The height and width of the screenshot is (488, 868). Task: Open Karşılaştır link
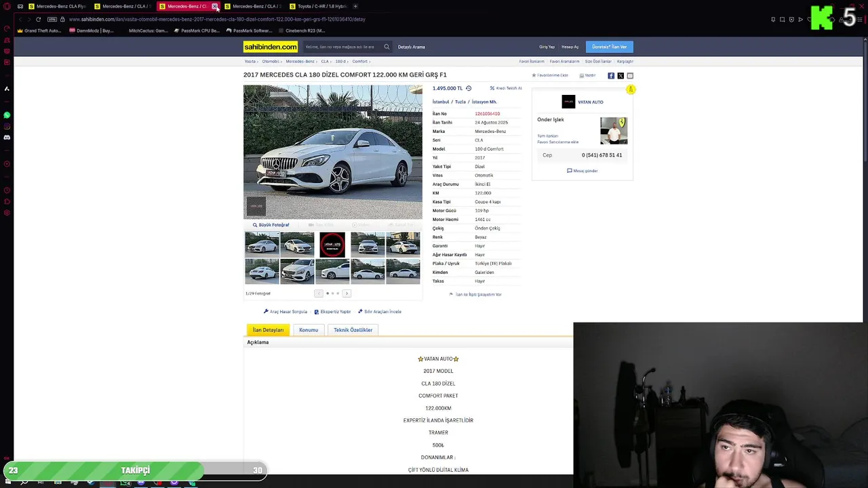[625, 62]
